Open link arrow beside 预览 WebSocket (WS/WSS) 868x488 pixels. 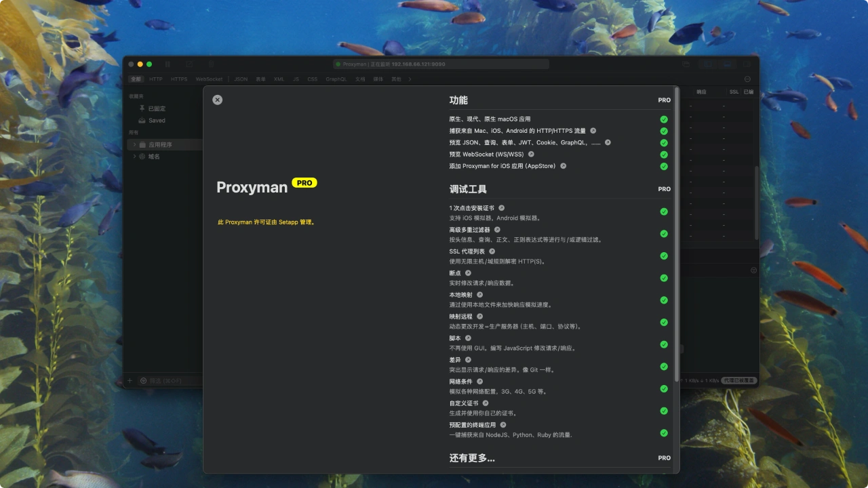(531, 154)
